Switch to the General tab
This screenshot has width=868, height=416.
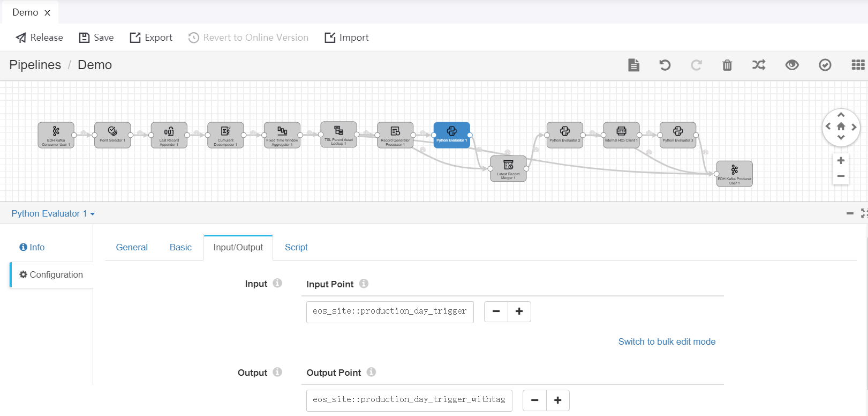(132, 247)
